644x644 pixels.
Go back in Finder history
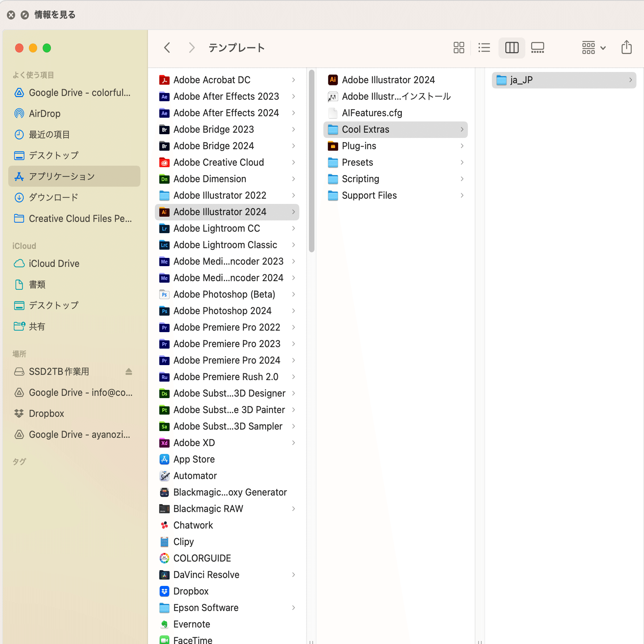coord(167,48)
